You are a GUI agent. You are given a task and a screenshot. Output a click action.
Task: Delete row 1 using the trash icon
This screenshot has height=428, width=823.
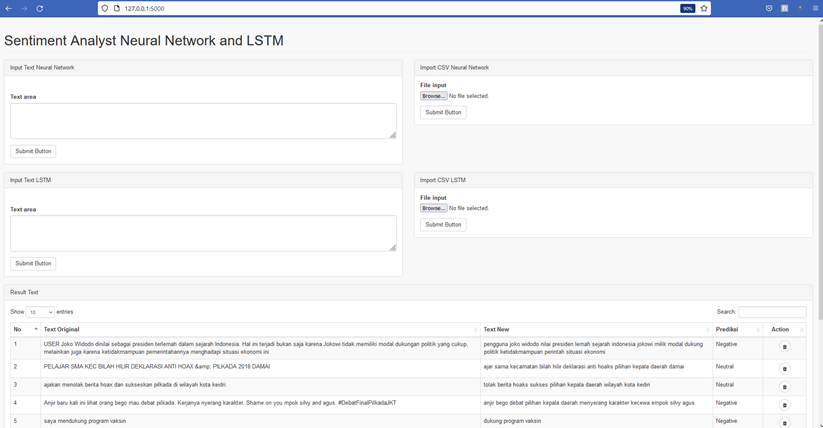784,347
